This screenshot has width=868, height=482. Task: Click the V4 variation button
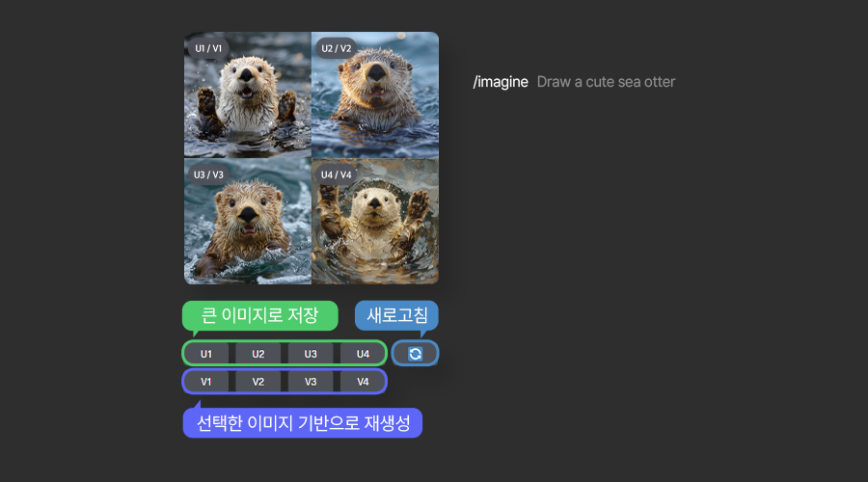click(x=363, y=382)
